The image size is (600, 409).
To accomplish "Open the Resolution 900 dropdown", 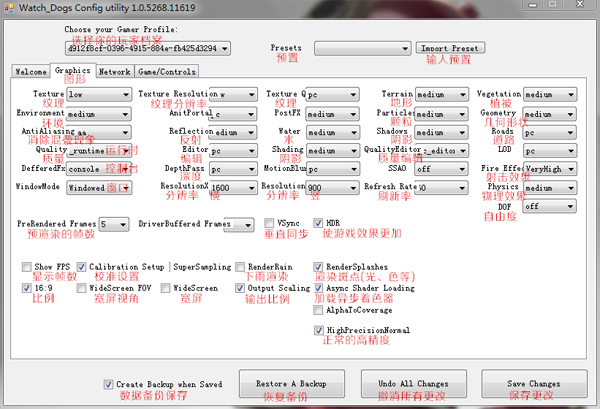I will click(x=333, y=188).
